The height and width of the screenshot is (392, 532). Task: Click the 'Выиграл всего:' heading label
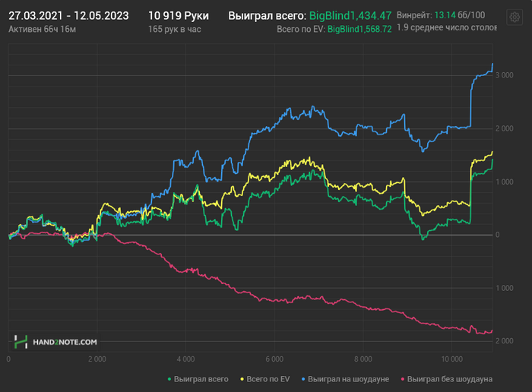pos(268,16)
